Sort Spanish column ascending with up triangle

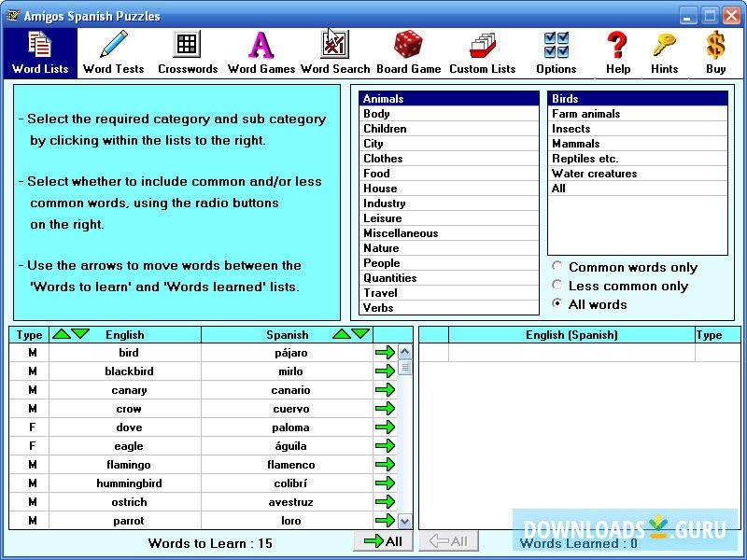342,334
